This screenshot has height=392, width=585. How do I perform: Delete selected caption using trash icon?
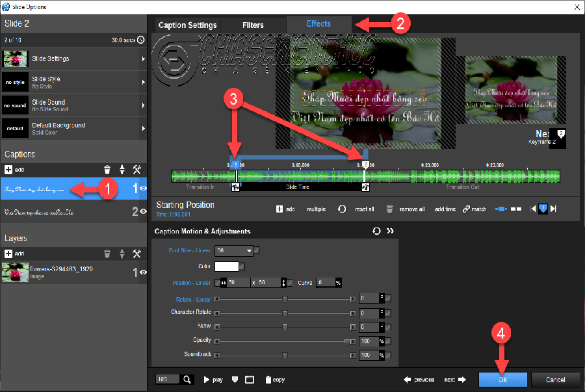coord(107,170)
